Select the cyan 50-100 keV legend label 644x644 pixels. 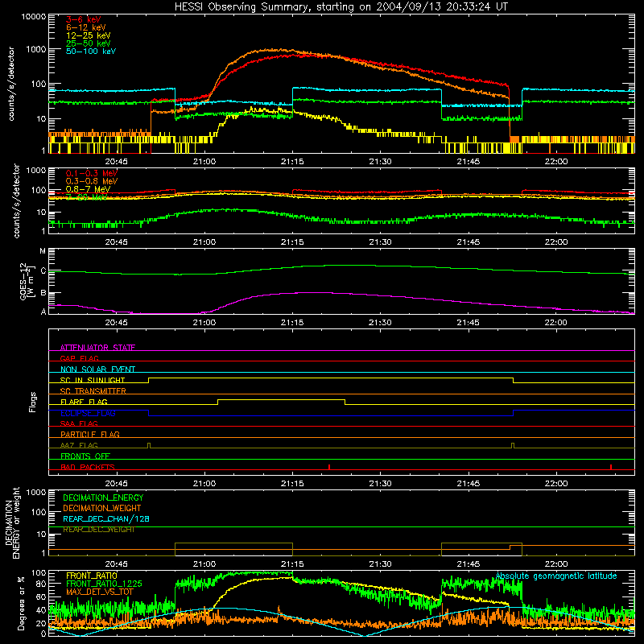pyautogui.click(x=91, y=52)
